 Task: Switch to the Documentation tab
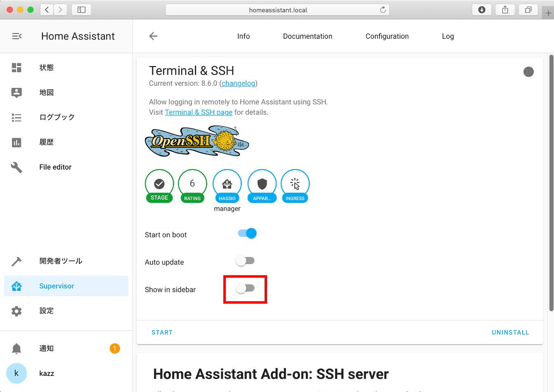tap(308, 36)
